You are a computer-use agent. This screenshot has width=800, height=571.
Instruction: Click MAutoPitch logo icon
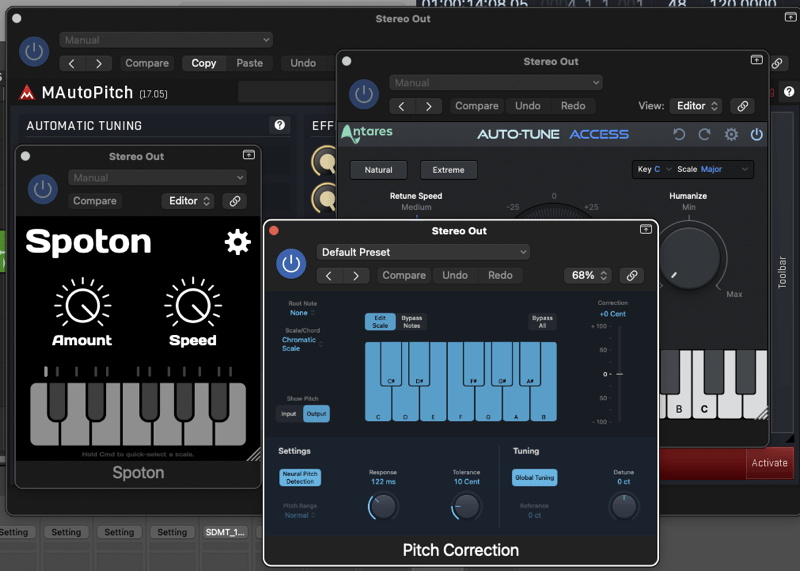point(27,92)
